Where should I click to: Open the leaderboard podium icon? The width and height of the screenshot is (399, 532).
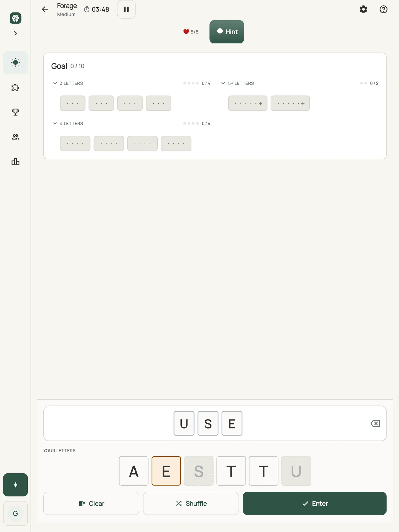pyautogui.click(x=15, y=162)
